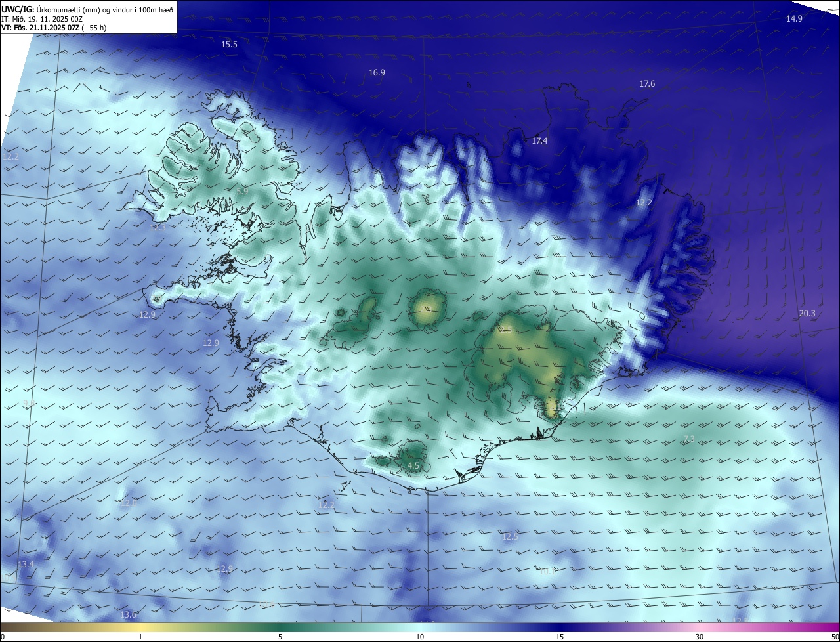Click the 12.0 value label
840x642 pixels.
click(128, 503)
